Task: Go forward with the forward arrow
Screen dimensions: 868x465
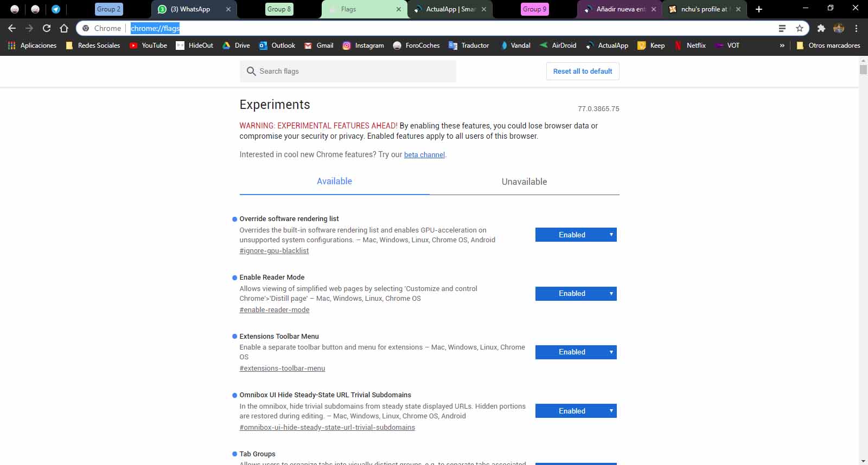Action: point(29,28)
